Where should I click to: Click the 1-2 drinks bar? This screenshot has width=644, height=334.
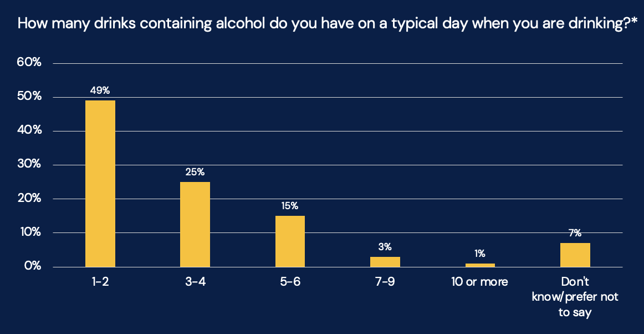tap(100, 183)
